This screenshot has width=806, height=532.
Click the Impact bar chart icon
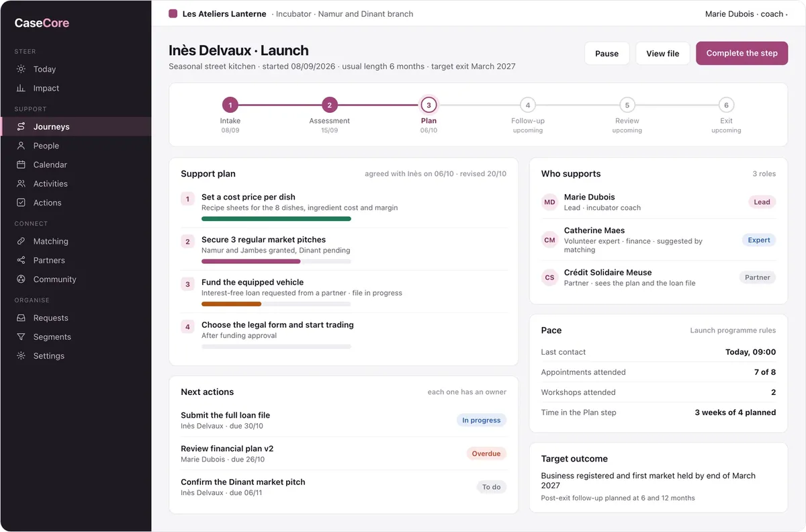[21, 88]
